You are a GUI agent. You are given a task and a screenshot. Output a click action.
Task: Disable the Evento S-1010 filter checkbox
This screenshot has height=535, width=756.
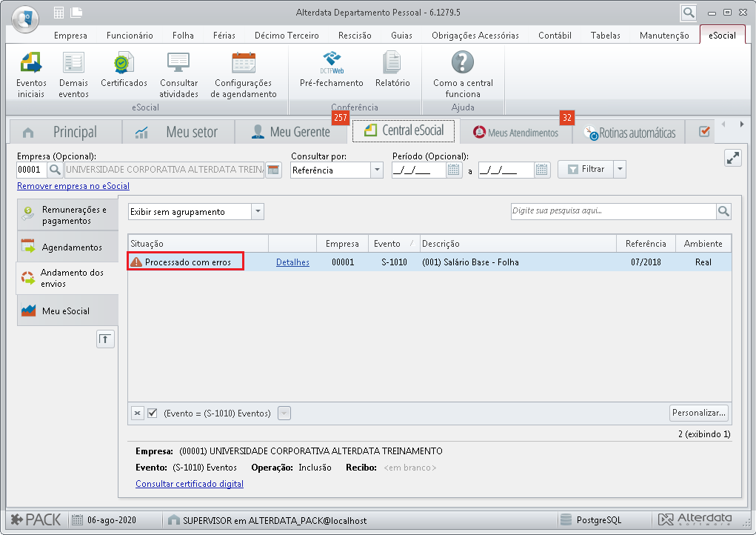[x=153, y=413]
